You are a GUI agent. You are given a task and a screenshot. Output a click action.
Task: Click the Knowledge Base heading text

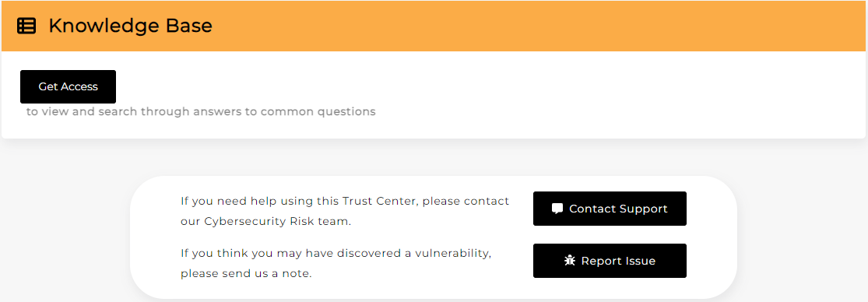tap(131, 26)
